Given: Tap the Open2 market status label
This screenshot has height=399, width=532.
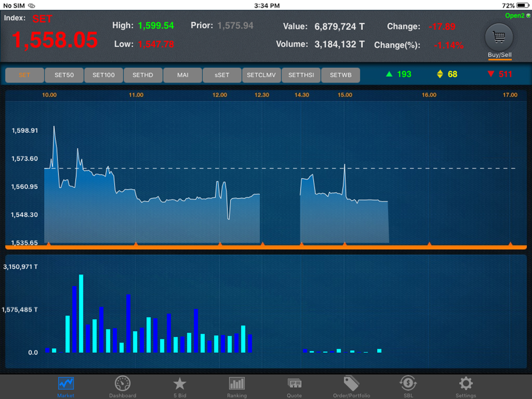Looking at the screenshot, I should 514,15.
